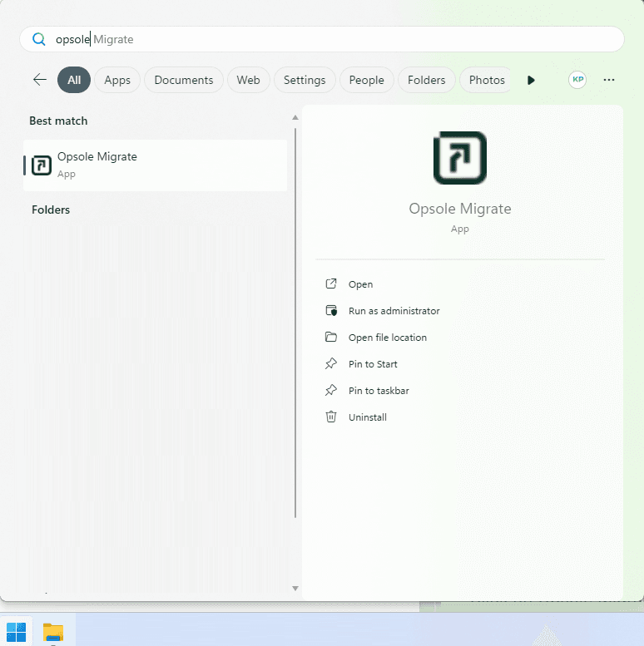Choose Pin to taskbar
Screen dimensions: 644x646
coord(379,391)
